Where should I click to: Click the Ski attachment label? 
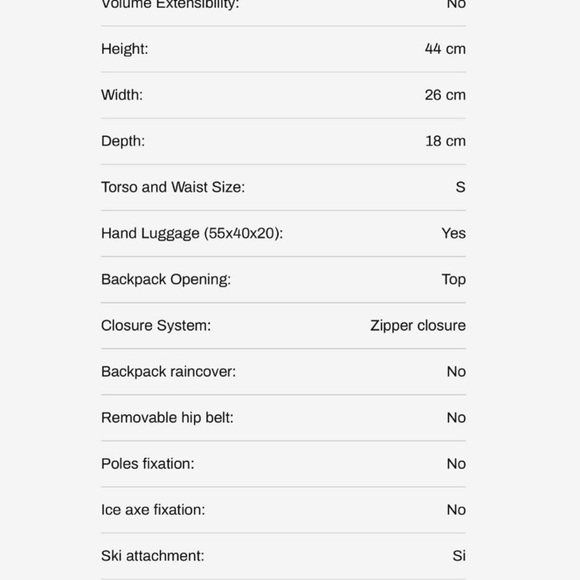click(152, 556)
